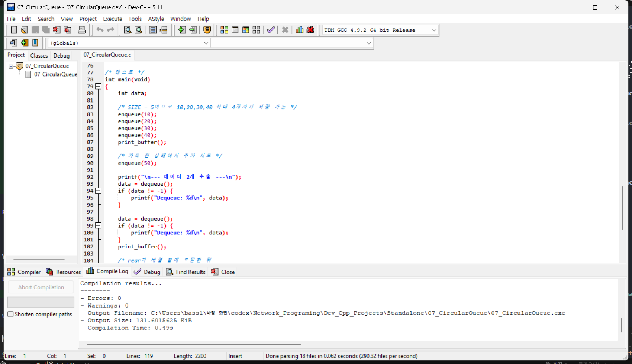
Task: Enable Shorten compiler paths checkbox
Action: coord(11,314)
